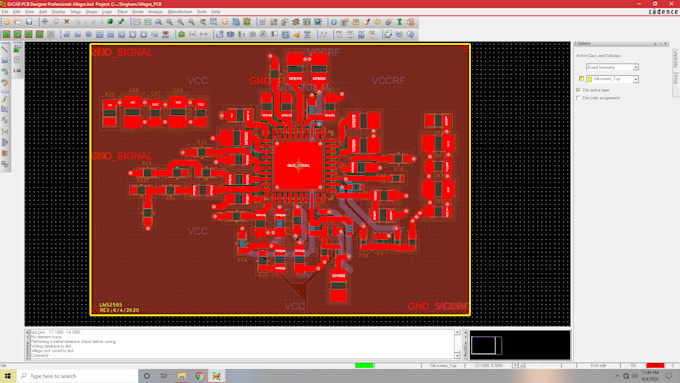Click the green I-beam toolbar icon
Image resolution: width=680 pixels, height=383 pixels.
[399, 22]
